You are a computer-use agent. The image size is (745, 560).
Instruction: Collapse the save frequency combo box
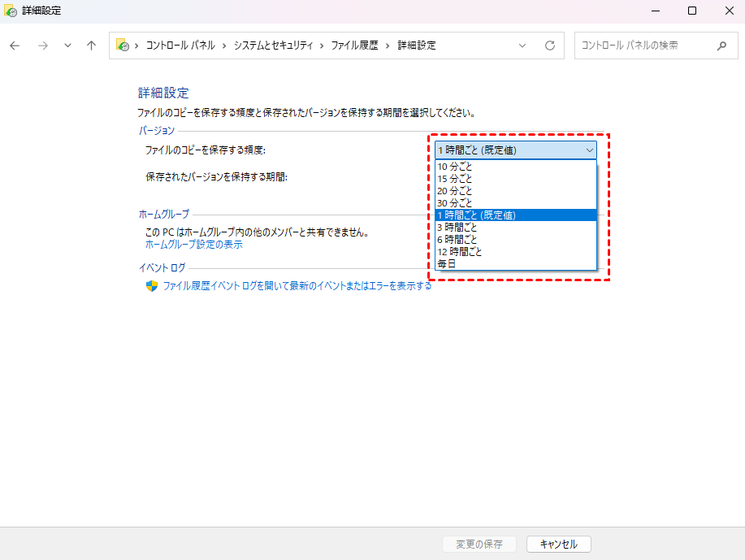tap(589, 150)
